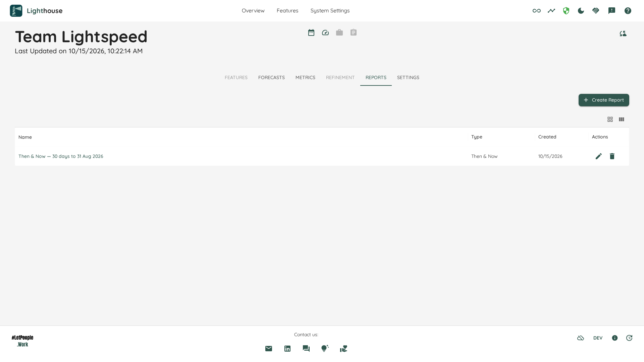The height and width of the screenshot is (362, 644).
Task: Open the LinkedIn icon in footer
Action: 287,349
